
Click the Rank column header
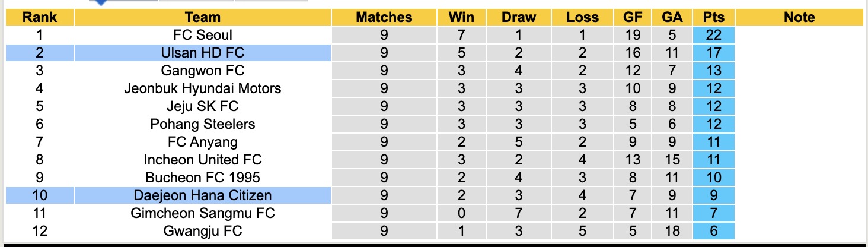(39, 17)
